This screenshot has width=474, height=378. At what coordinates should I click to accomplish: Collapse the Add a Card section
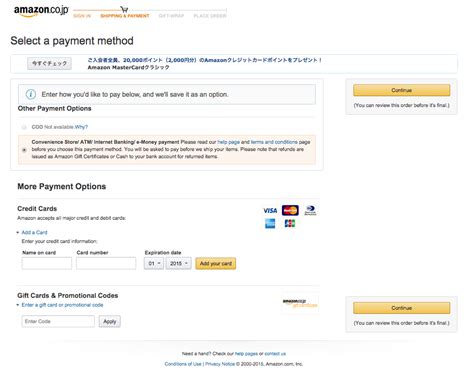32,232
